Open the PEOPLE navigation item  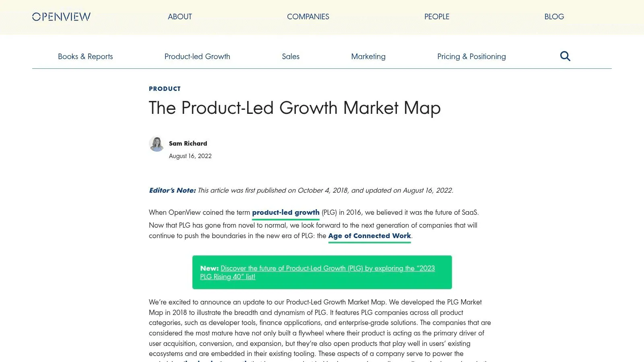[437, 16]
